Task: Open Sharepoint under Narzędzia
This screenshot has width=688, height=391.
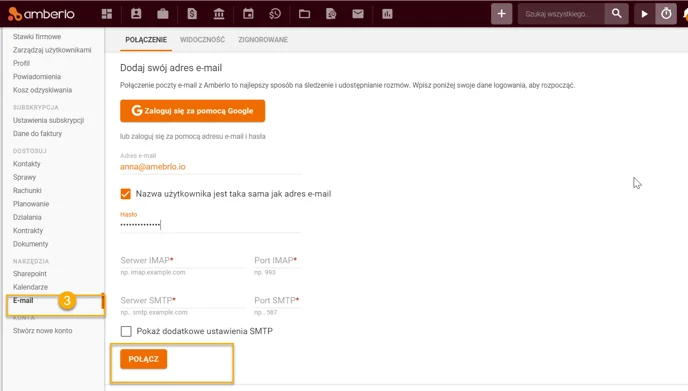Action: coord(29,273)
